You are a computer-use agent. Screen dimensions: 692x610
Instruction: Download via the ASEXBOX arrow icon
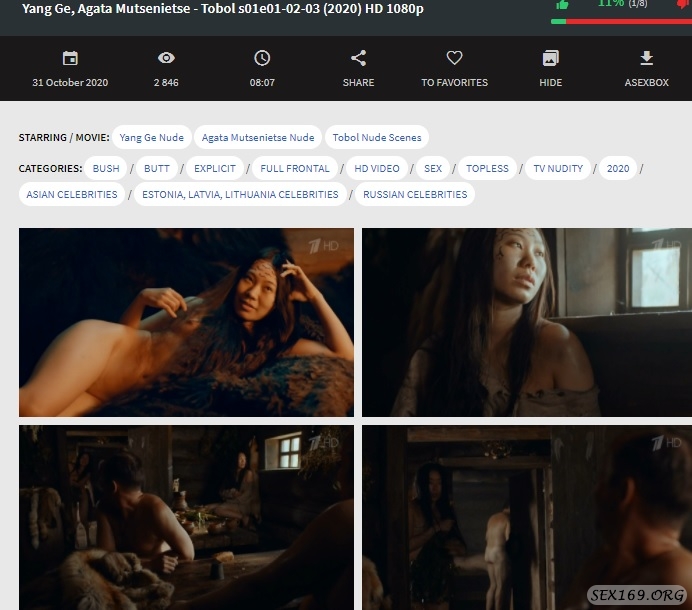tap(646, 58)
